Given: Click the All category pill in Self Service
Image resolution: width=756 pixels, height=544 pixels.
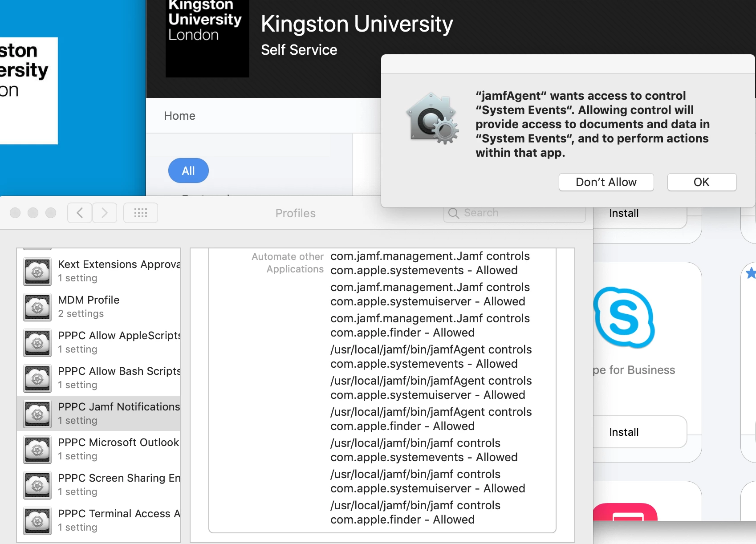Looking at the screenshot, I should tap(188, 171).
